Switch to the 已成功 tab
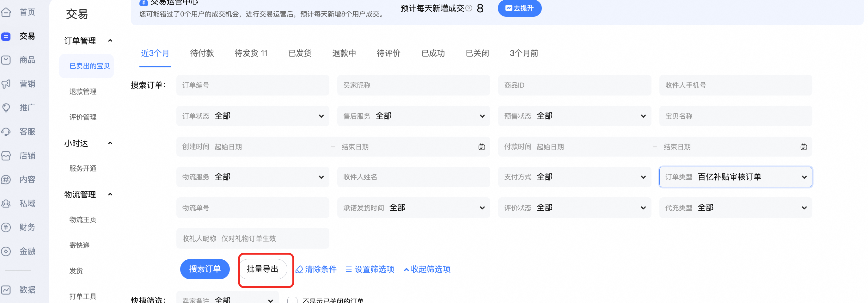 (433, 53)
